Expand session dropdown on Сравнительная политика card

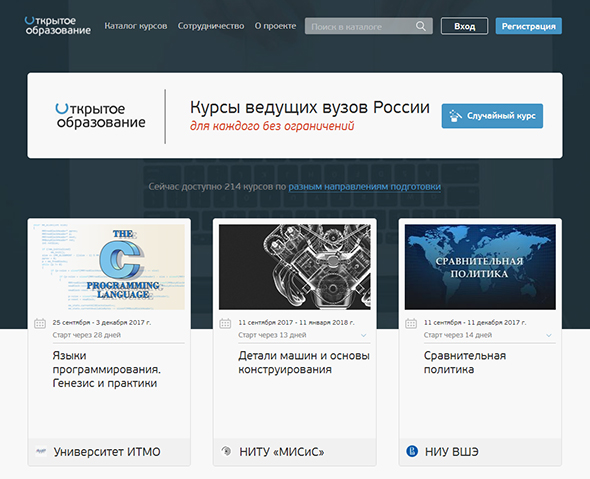pyautogui.click(x=549, y=335)
